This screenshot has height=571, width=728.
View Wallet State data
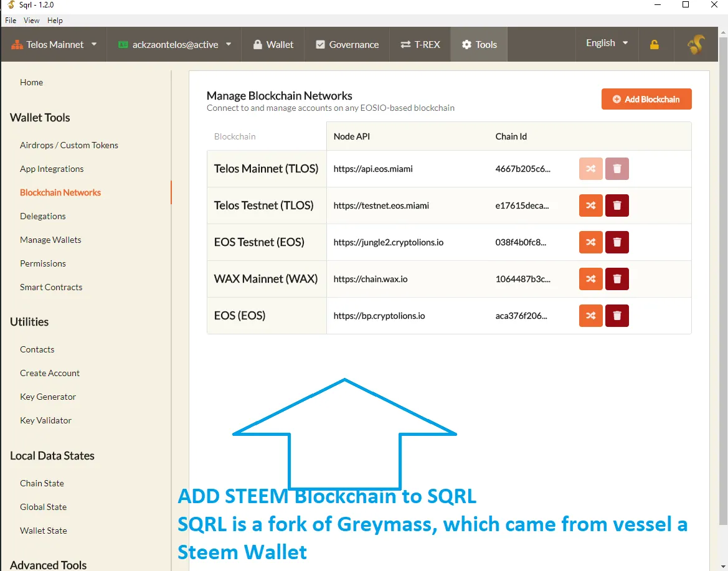tap(43, 531)
